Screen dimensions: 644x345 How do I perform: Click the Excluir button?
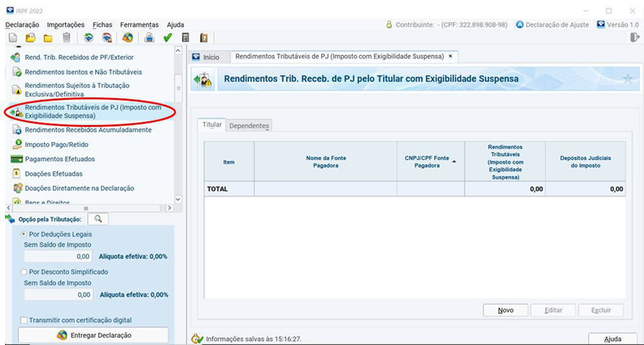point(601,310)
